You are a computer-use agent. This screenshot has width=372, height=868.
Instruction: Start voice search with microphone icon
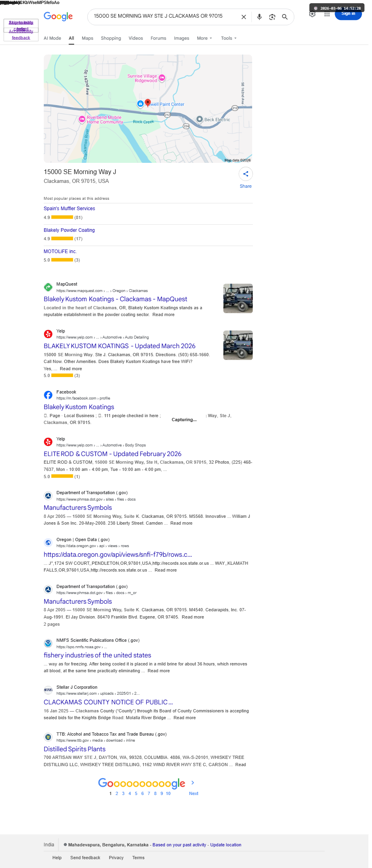(x=259, y=17)
